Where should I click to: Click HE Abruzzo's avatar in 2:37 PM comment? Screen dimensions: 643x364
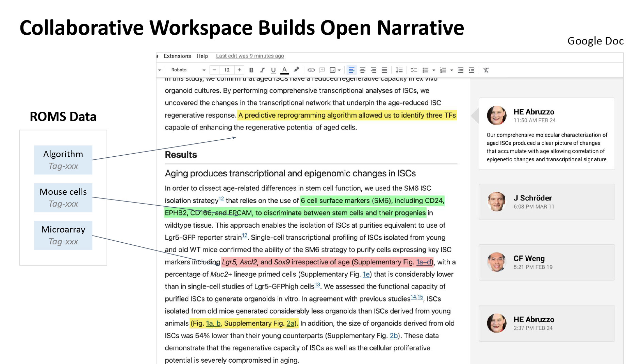pyautogui.click(x=496, y=323)
